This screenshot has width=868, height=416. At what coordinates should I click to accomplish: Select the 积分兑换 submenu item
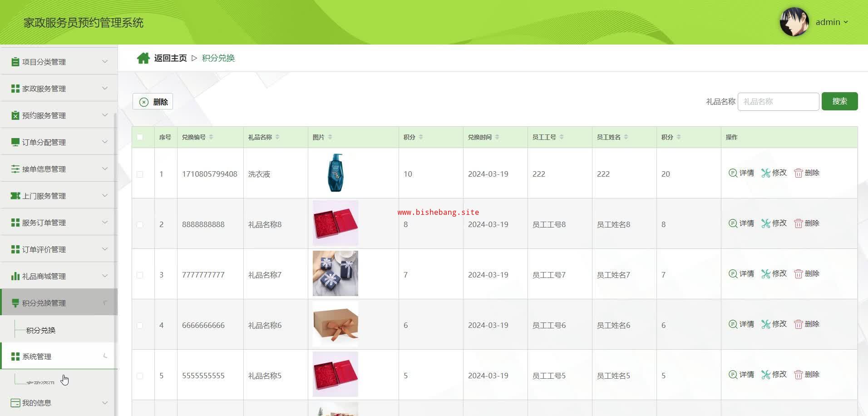coord(41,330)
